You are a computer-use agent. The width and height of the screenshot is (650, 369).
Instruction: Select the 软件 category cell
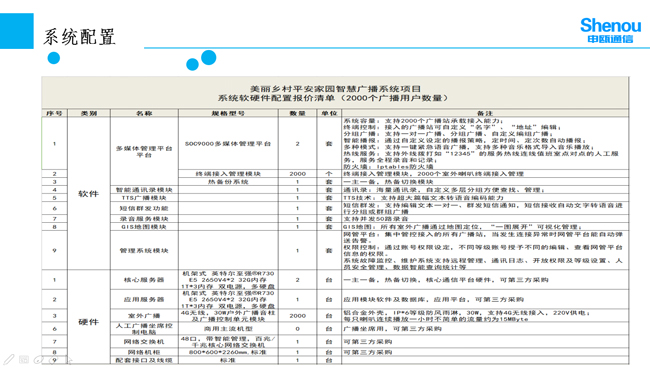click(x=88, y=194)
